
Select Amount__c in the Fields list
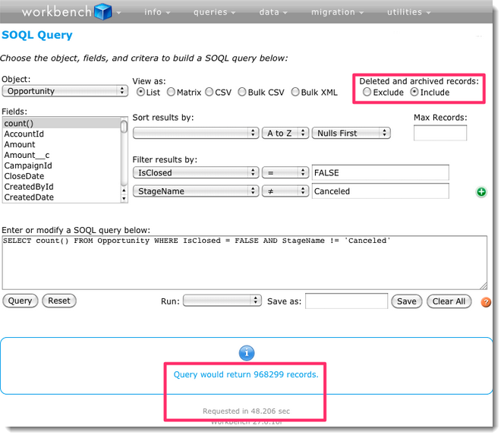point(61,155)
